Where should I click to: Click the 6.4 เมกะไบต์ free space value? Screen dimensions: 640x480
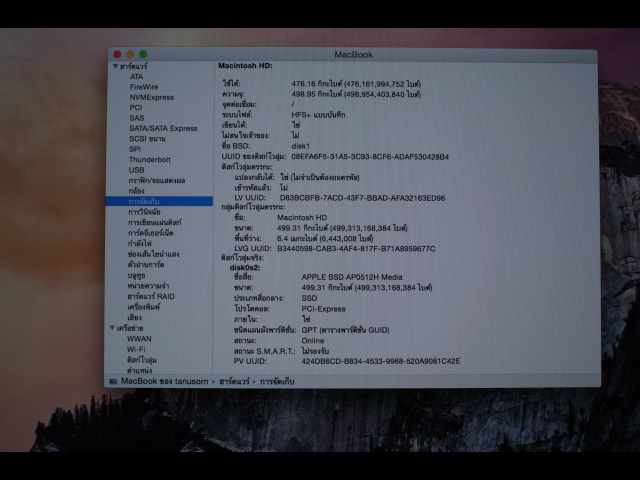(x=325, y=238)
